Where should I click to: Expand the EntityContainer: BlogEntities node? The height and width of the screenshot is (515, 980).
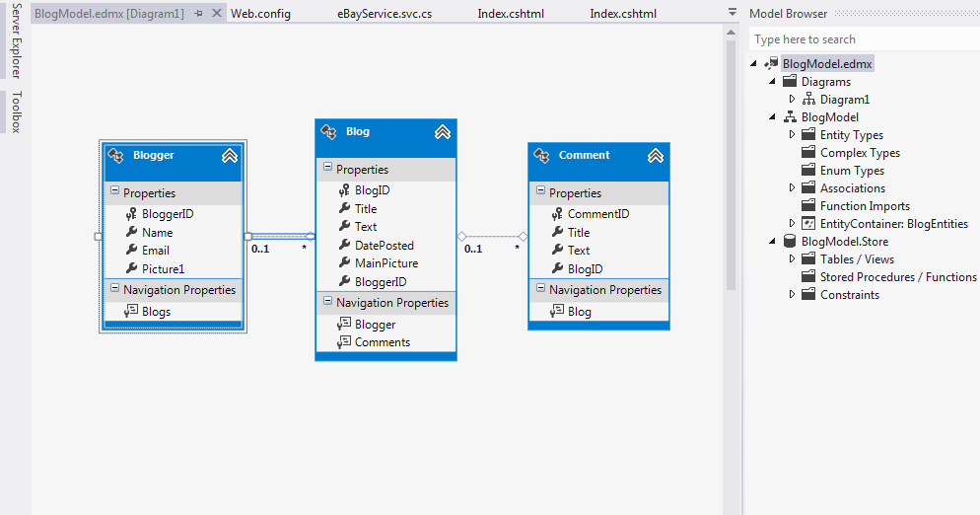pos(792,223)
